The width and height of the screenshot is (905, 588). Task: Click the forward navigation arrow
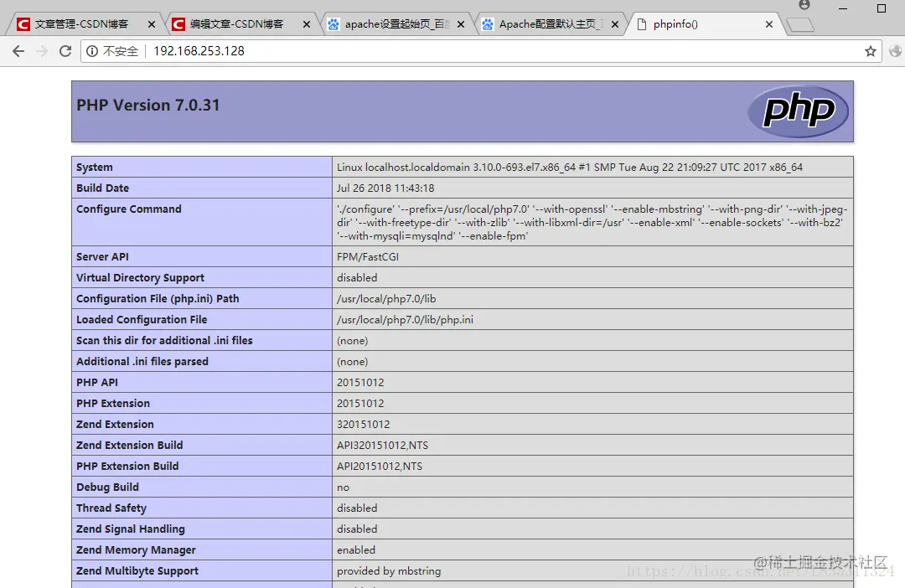(42, 51)
